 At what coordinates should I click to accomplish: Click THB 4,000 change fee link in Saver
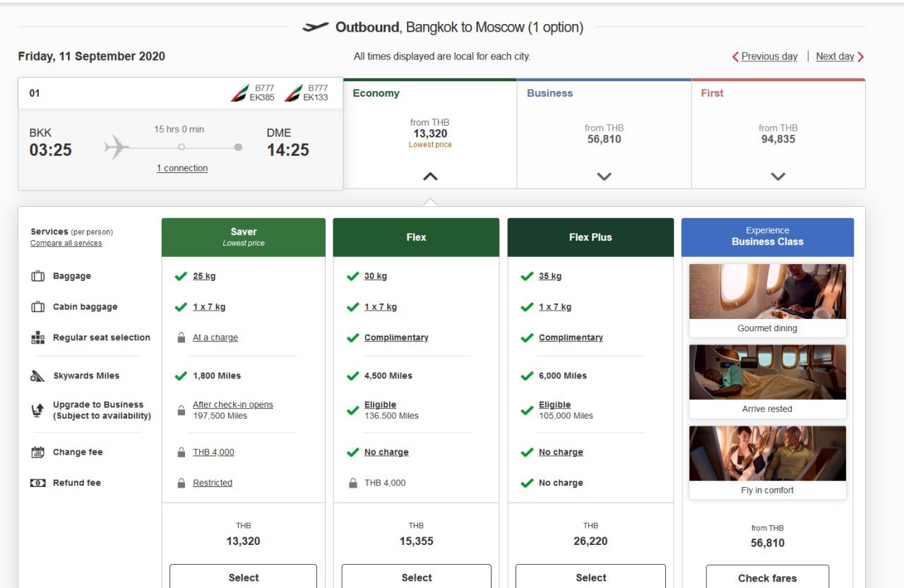tap(213, 452)
